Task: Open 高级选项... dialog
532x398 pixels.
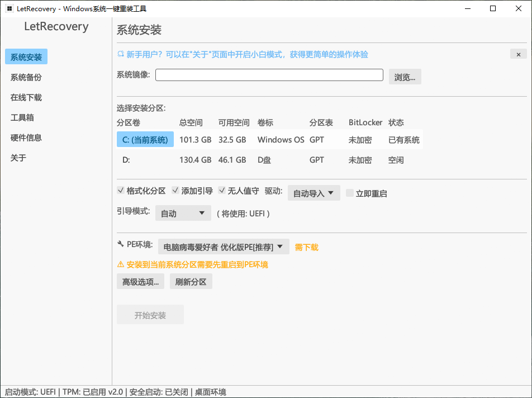Action: pos(140,282)
